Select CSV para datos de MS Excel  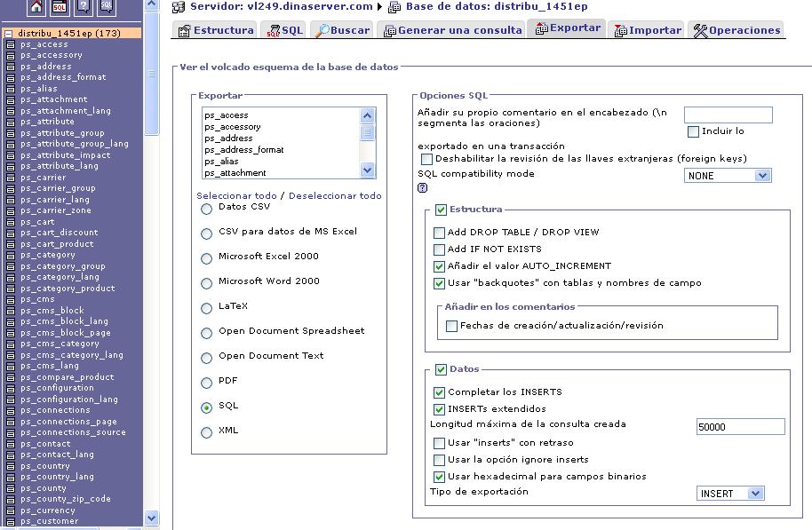tap(207, 234)
